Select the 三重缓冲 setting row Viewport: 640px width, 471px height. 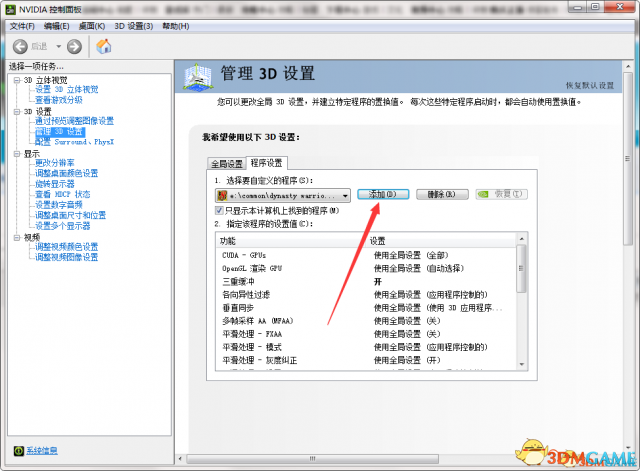(366, 282)
